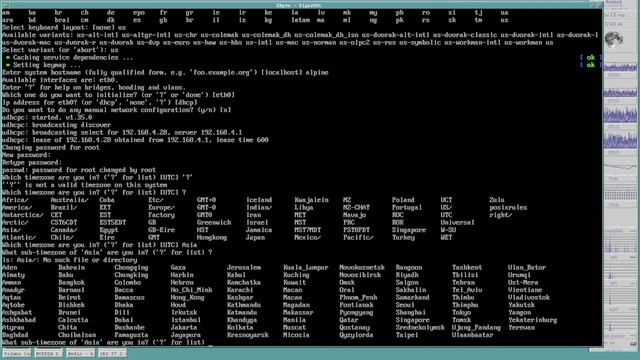Click 'Bangkok' in the Asia sub-timezone list
Image resolution: width=640 pixels, height=360 pixels.
coord(71,282)
